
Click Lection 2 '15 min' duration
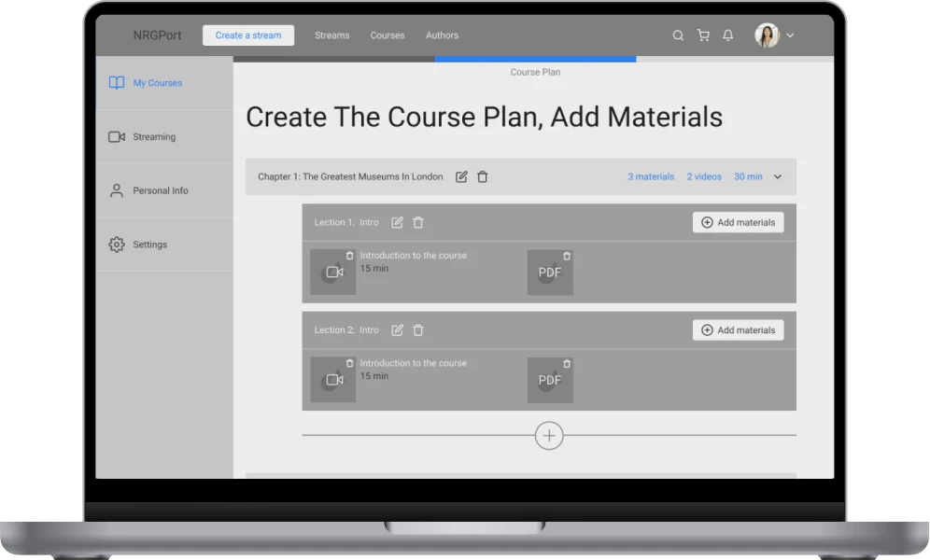374,376
